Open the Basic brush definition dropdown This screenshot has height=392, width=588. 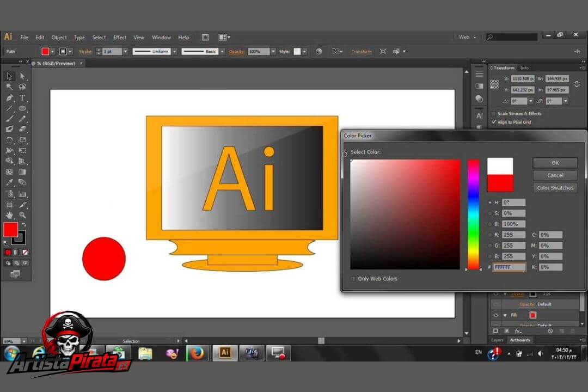coord(222,52)
